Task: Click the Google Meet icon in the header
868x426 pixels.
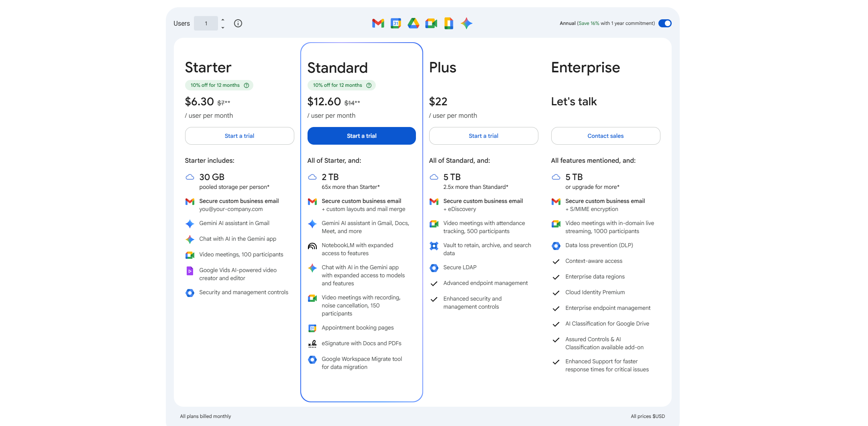Action: (x=431, y=23)
